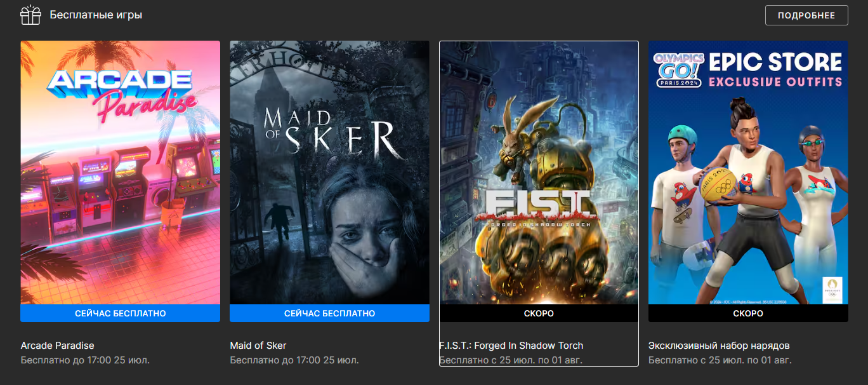Screen dimensions: 868x385
Task: Open the Arcade Paradise title link
Action: [x=57, y=346]
